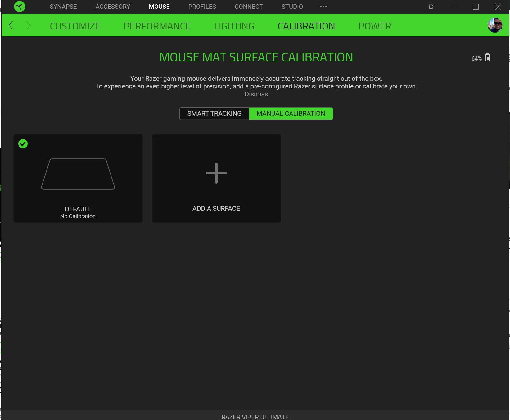Open the Customize section
This screenshot has height=420, width=510.
coord(75,26)
